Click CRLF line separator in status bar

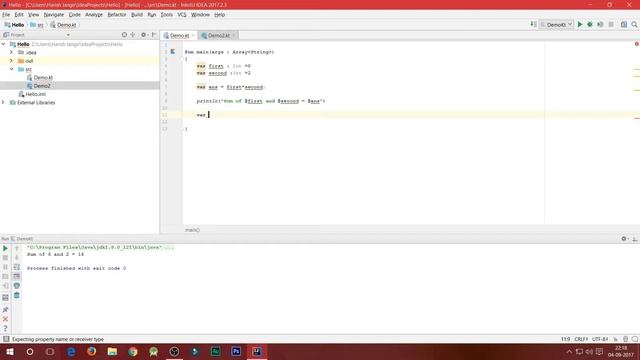coord(581,339)
